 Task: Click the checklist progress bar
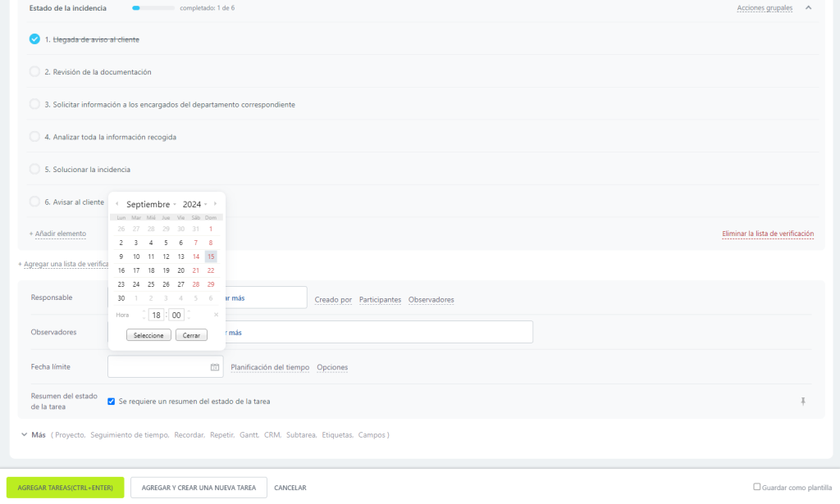coord(153,8)
